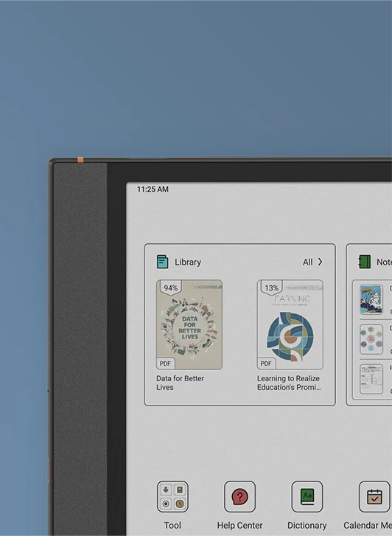Click the 11:25 AM clock
Image resolution: width=392 pixels, height=536 pixels.
point(153,189)
